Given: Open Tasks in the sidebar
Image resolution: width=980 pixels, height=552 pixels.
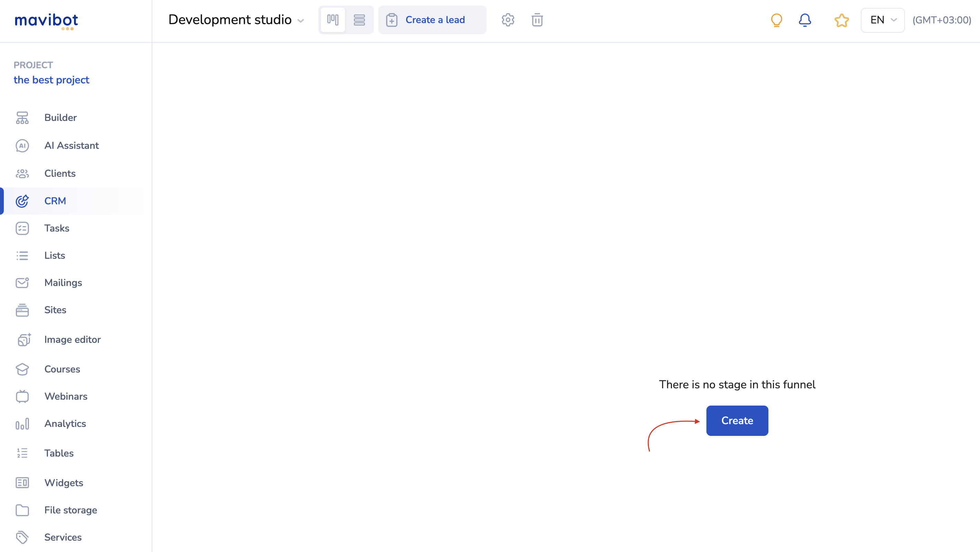Looking at the screenshot, I should (57, 228).
